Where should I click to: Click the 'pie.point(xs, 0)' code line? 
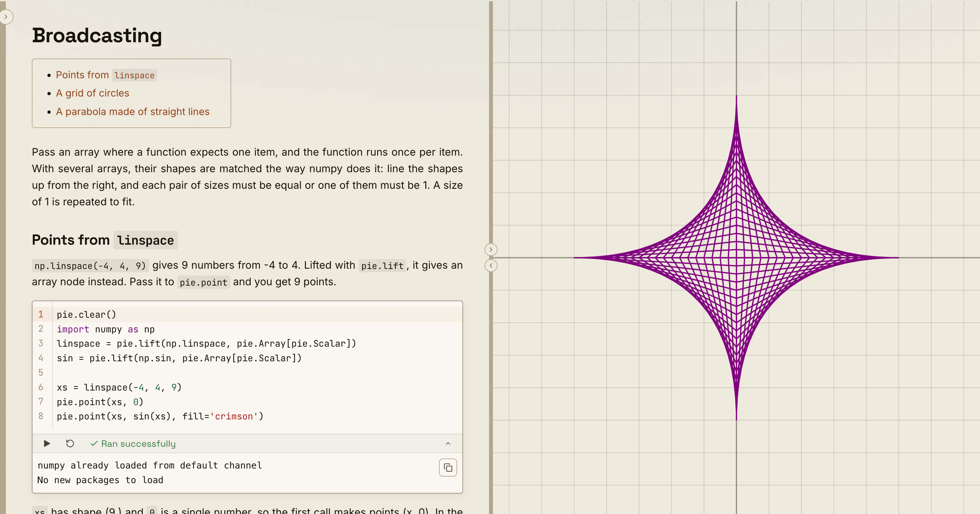100,402
